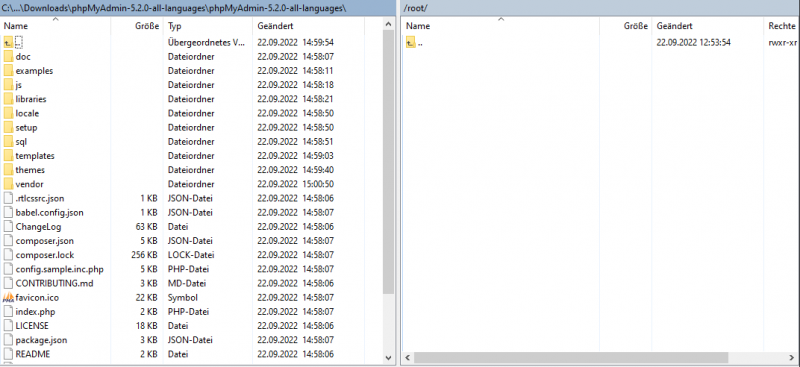Click the Typ column header
Viewport: 800px width, 367px height.
(208, 26)
